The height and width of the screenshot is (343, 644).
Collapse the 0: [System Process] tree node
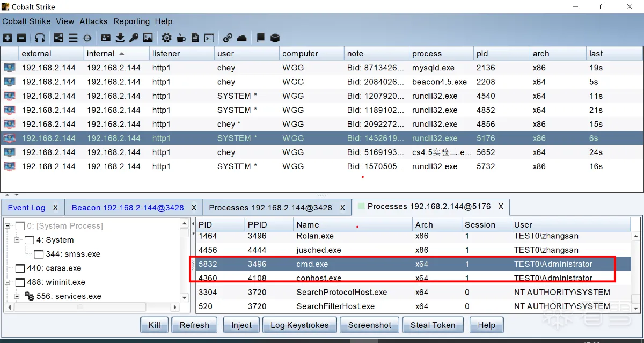click(x=8, y=226)
